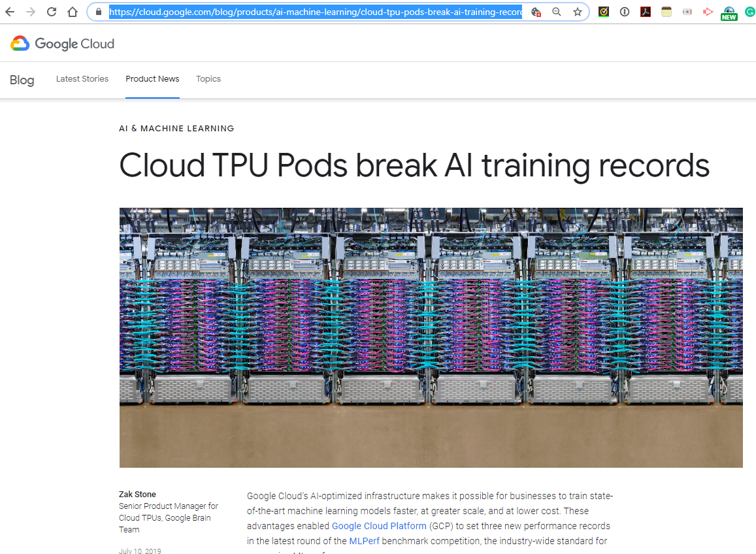
Task: View site security lock information
Action: [x=99, y=12]
